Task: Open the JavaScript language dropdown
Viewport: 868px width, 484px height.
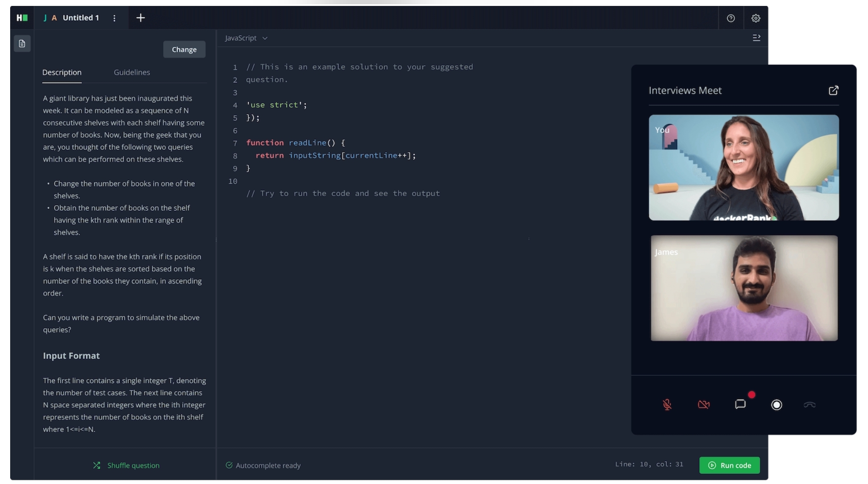Action: (246, 38)
